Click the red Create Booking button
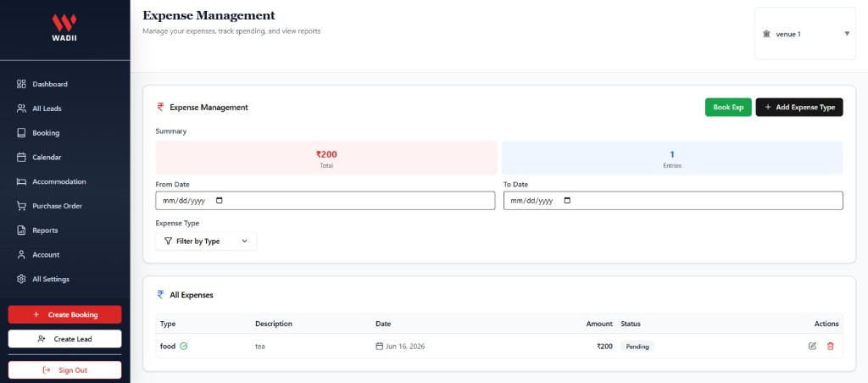 64,314
